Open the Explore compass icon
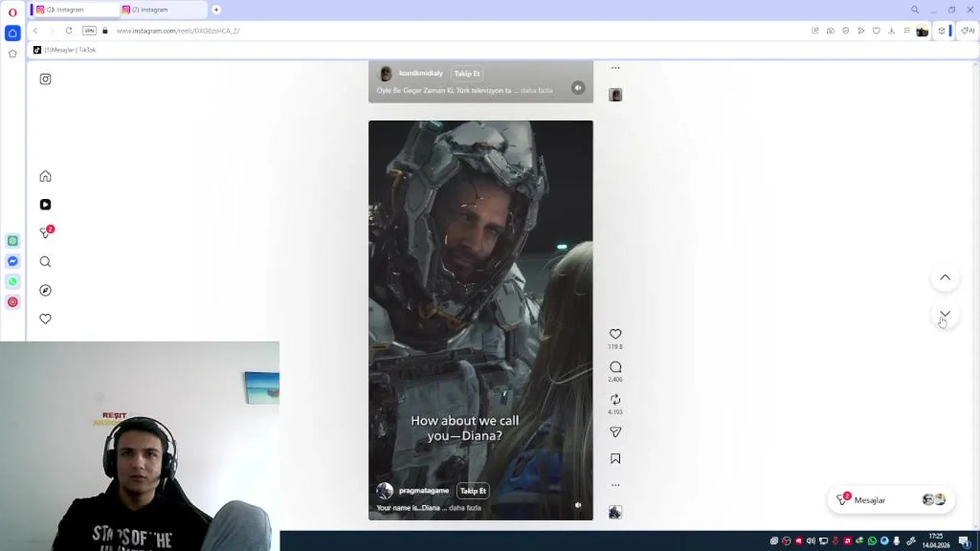Image resolution: width=980 pixels, height=551 pixels. pyautogui.click(x=45, y=290)
